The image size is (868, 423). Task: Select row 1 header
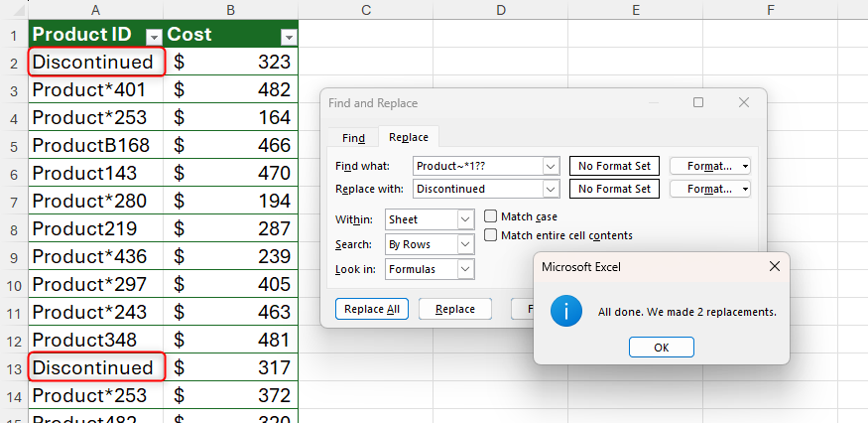(14, 35)
